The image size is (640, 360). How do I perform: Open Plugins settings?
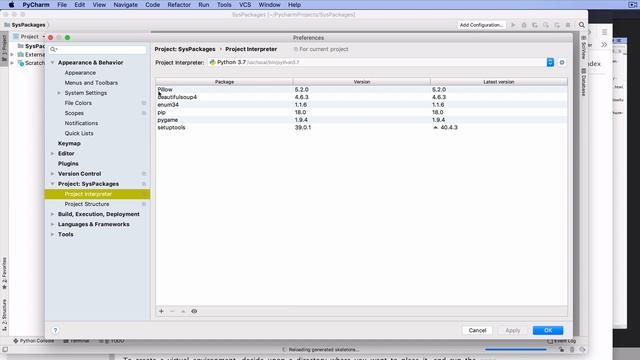[x=68, y=164]
